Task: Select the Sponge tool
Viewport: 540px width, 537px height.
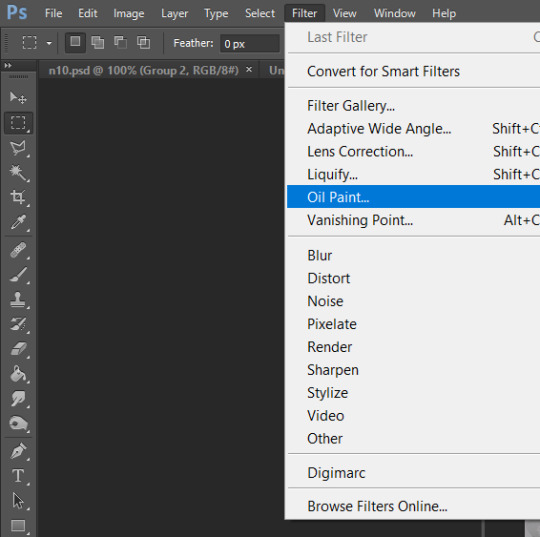Action: tap(18, 424)
